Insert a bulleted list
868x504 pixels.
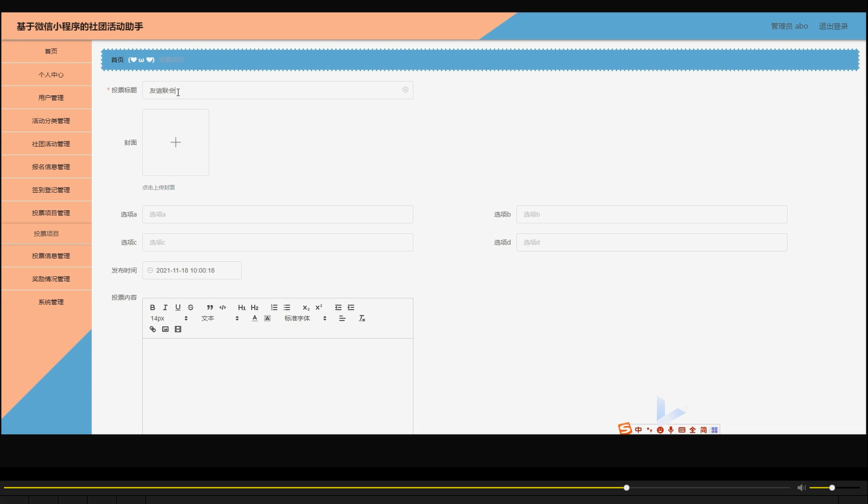tap(287, 308)
